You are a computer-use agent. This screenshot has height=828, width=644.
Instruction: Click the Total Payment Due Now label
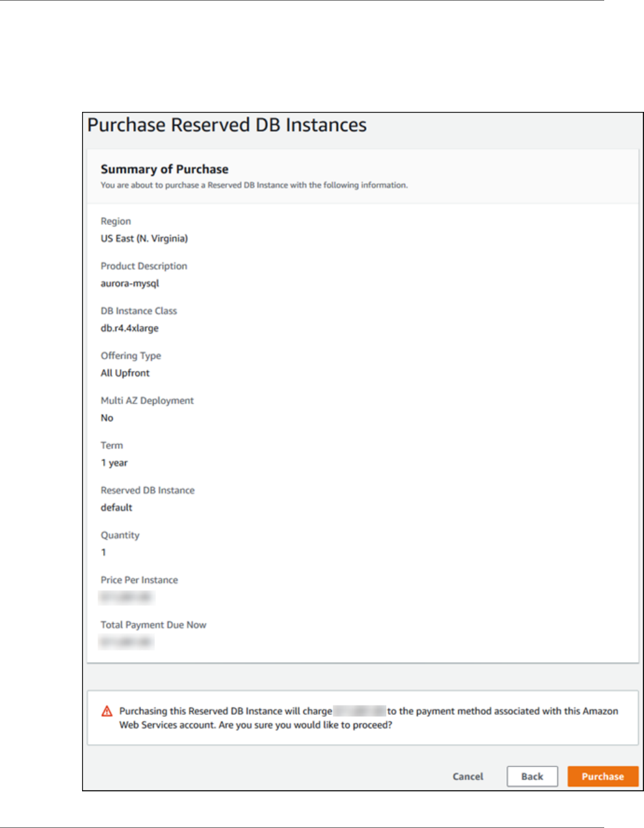click(x=154, y=625)
